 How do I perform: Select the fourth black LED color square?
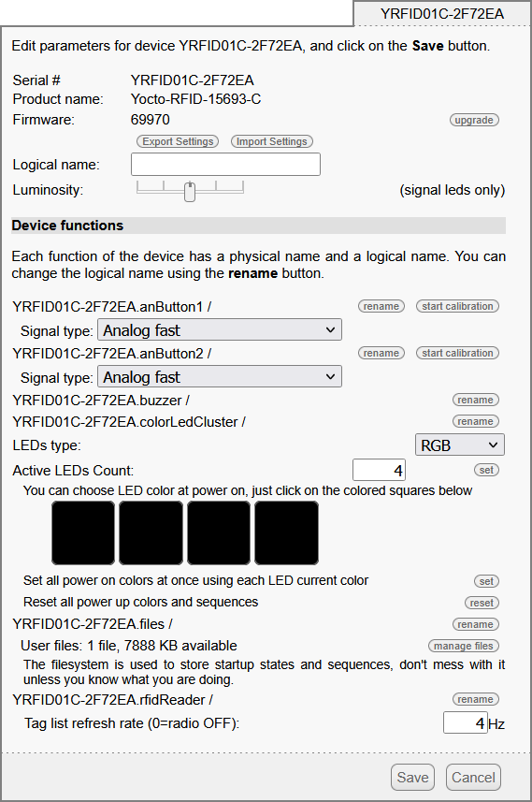point(286,532)
